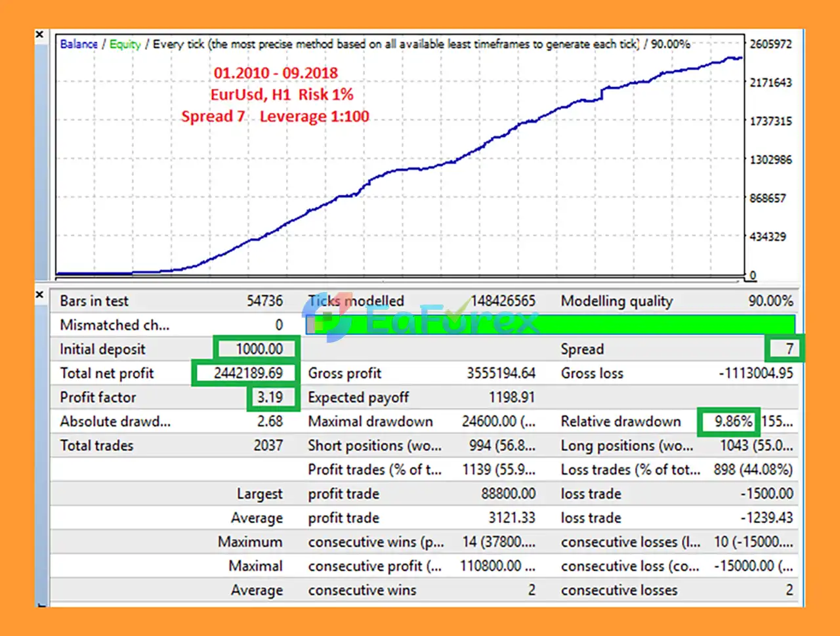Click the green Equity legend label
840x636 pixels.
point(125,44)
